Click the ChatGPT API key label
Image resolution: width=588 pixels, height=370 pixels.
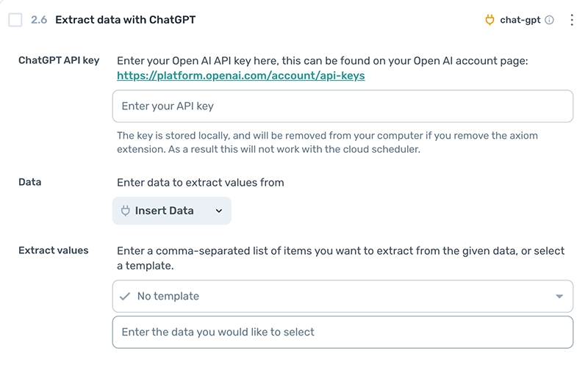(x=59, y=60)
